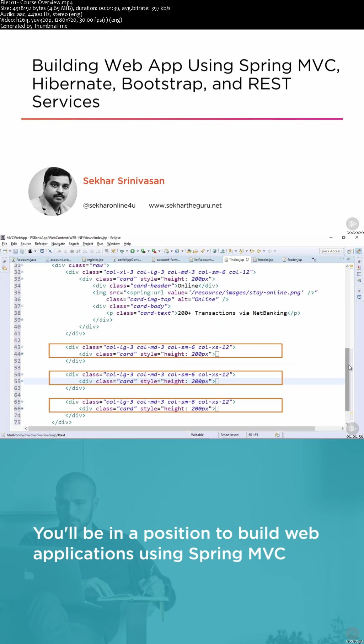Click the Open Task folder icon
Viewport: 364px width, 644px height.
[195, 251]
